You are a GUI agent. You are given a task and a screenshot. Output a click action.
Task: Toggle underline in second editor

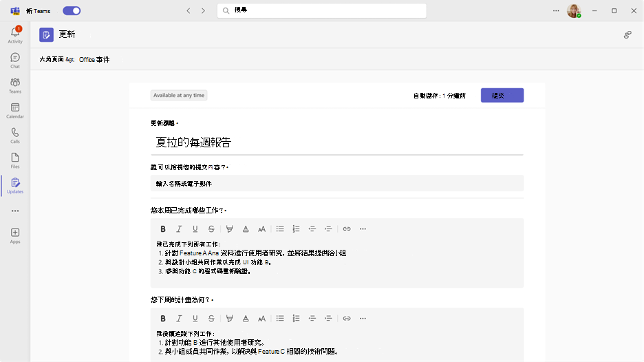[195, 319]
